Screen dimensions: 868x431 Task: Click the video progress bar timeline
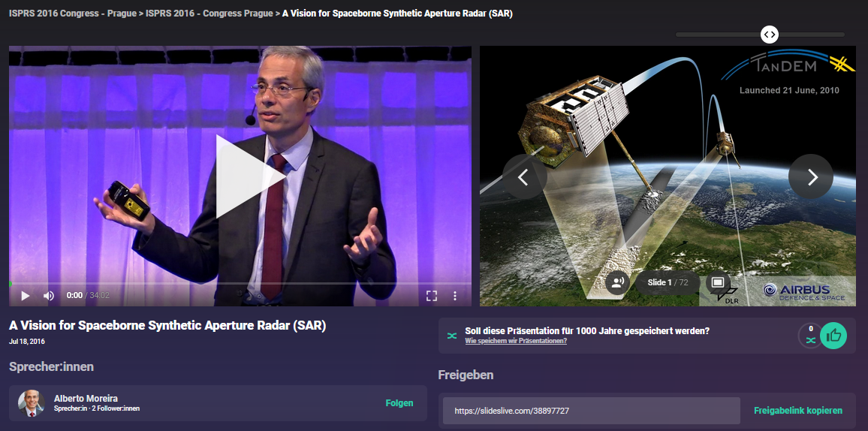click(240, 284)
